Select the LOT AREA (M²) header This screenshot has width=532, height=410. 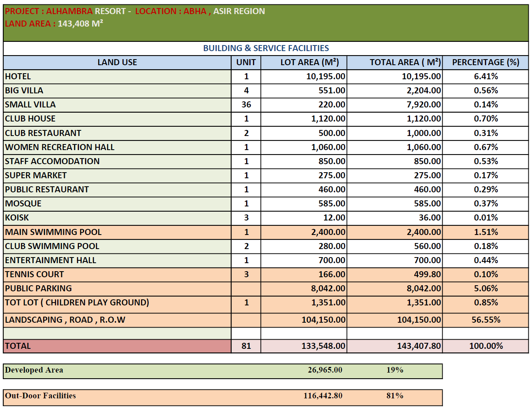tap(304, 62)
